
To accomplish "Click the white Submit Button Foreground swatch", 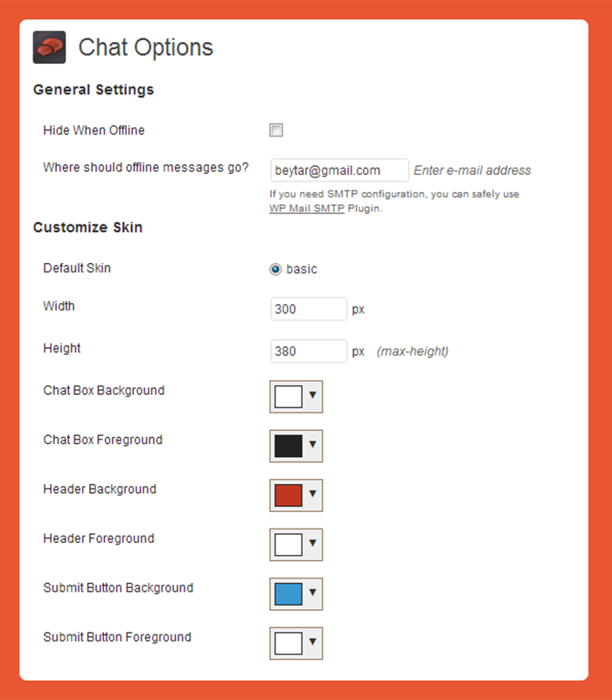I will click(289, 643).
